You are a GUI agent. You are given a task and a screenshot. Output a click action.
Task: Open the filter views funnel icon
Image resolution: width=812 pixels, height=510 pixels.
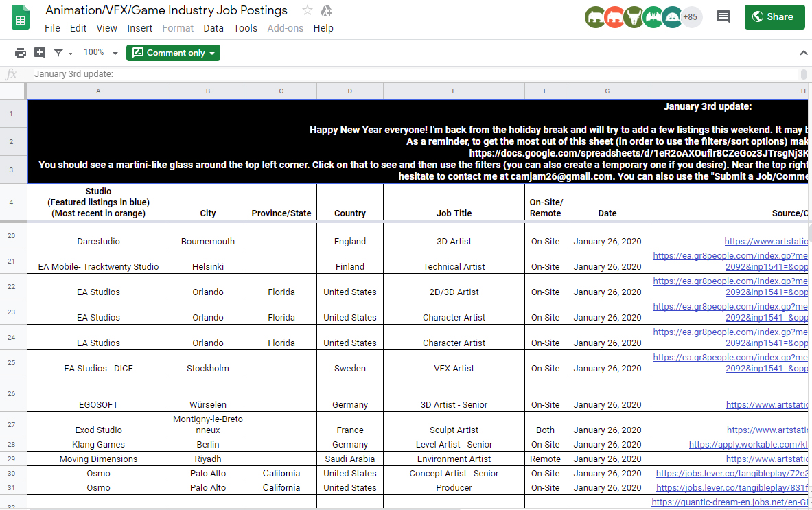[58, 53]
